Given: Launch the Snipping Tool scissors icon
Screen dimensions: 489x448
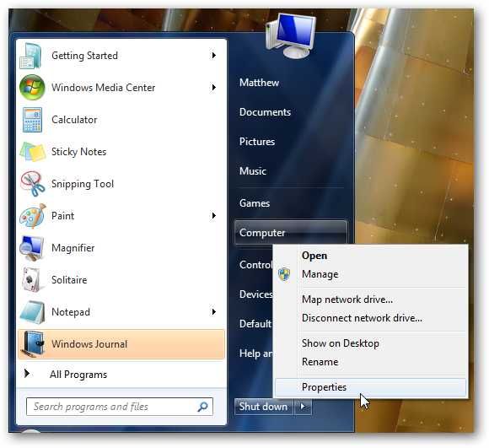Looking at the screenshot, I should (x=33, y=184).
